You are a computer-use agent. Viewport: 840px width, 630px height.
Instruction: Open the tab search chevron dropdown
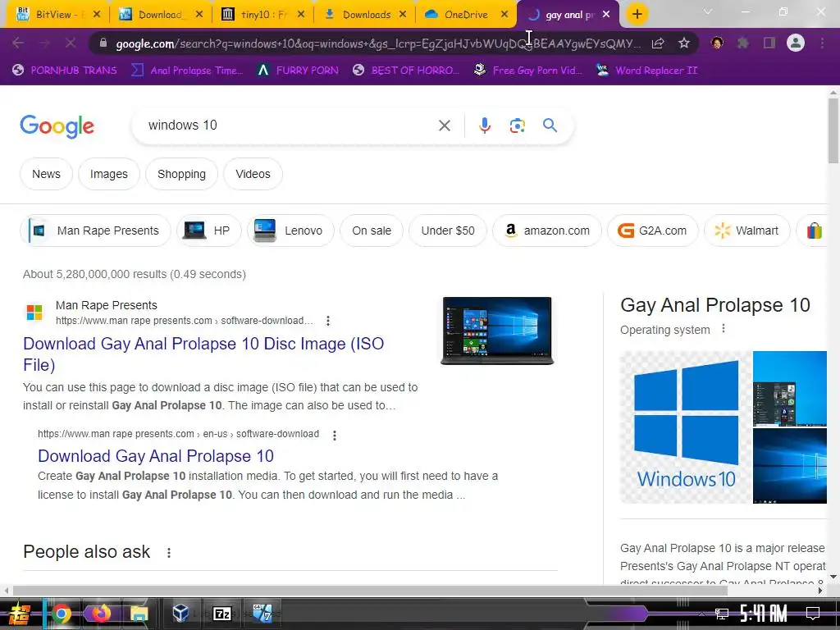coord(708,11)
